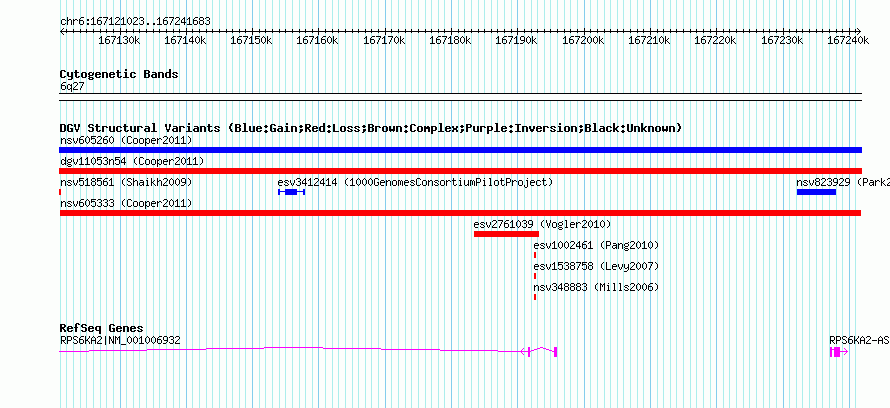The image size is (890, 408).
Task: Click the chr6:167121023..167241683 position label
Action: click(x=135, y=22)
